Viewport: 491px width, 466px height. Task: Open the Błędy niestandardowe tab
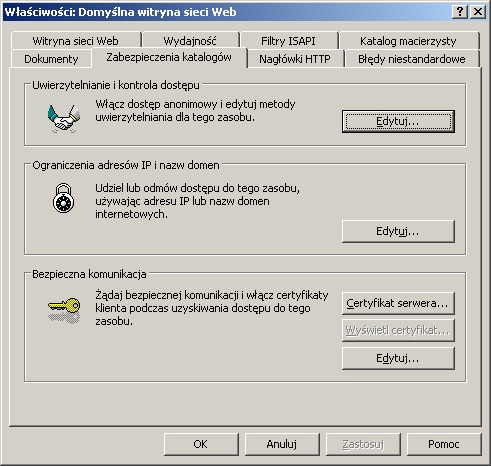tap(412, 59)
